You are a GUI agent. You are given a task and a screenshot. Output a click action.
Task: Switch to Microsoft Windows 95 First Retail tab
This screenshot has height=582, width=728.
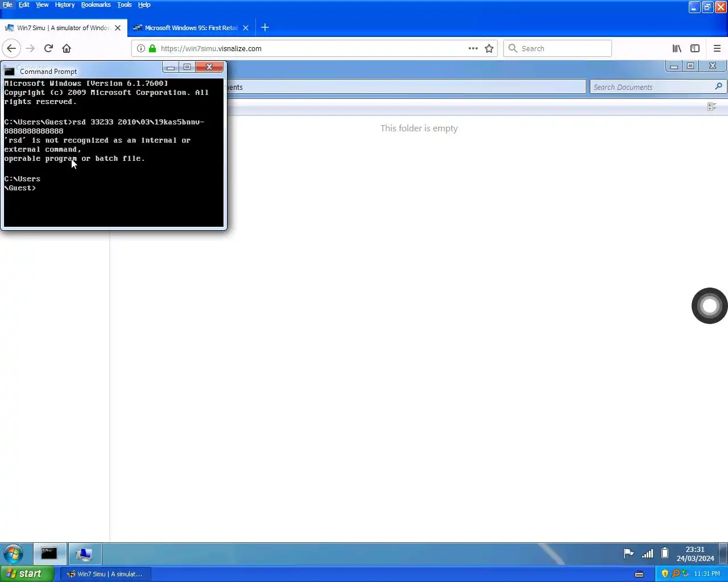(191, 27)
